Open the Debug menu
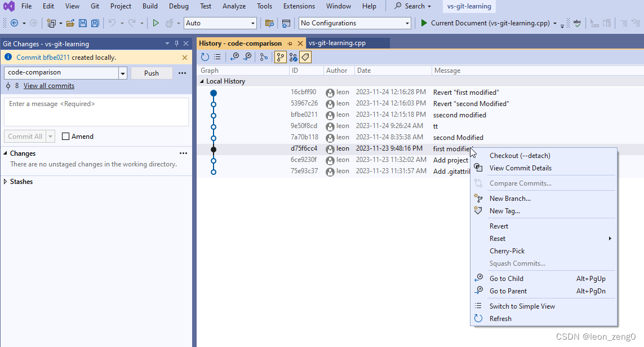644x347 pixels. (179, 6)
